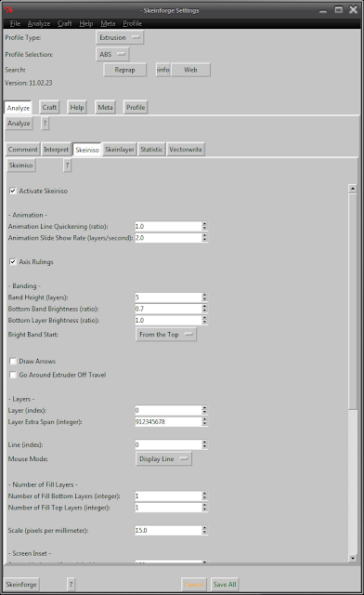Adjust the Bottom Band Brightness spinner
This screenshot has height=595, width=364.
[x=204, y=309]
